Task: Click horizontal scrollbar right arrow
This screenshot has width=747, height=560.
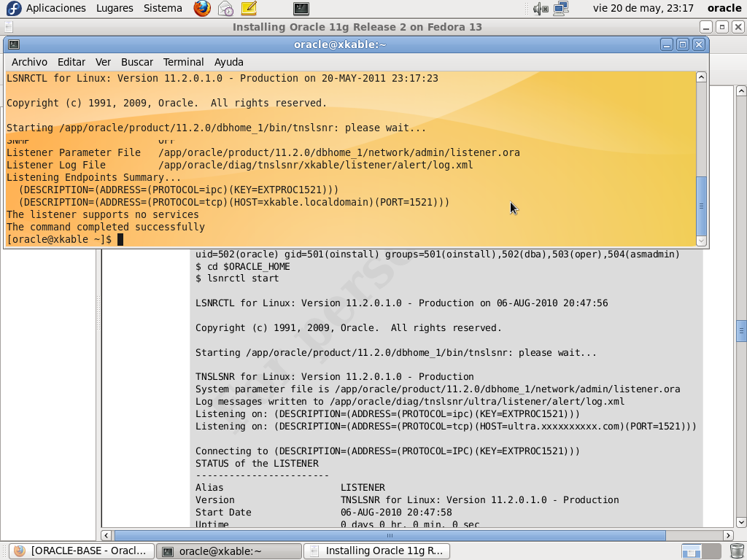Action: click(728, 535)
